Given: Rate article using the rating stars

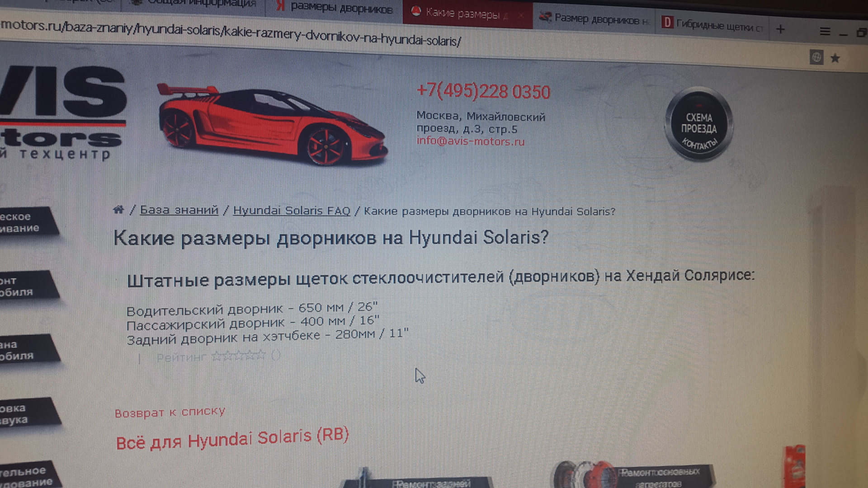Looking at the screenshot, I should tap(238, 357).
